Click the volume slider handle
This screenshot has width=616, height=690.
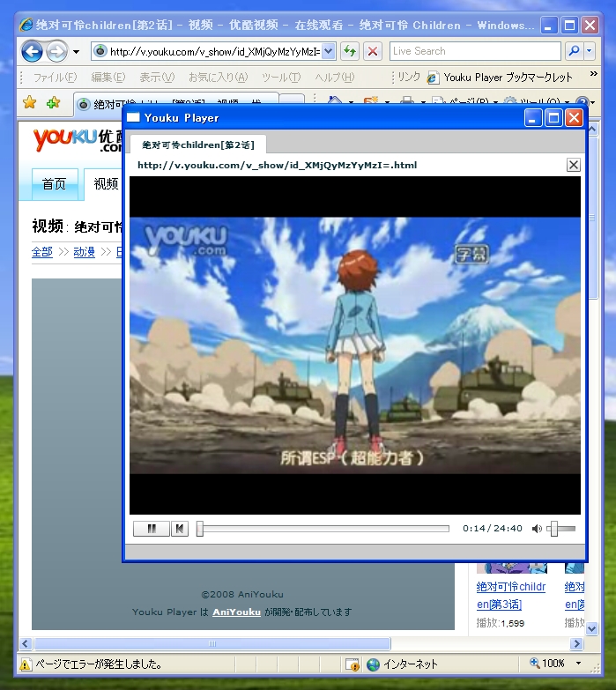pos(554,529)
